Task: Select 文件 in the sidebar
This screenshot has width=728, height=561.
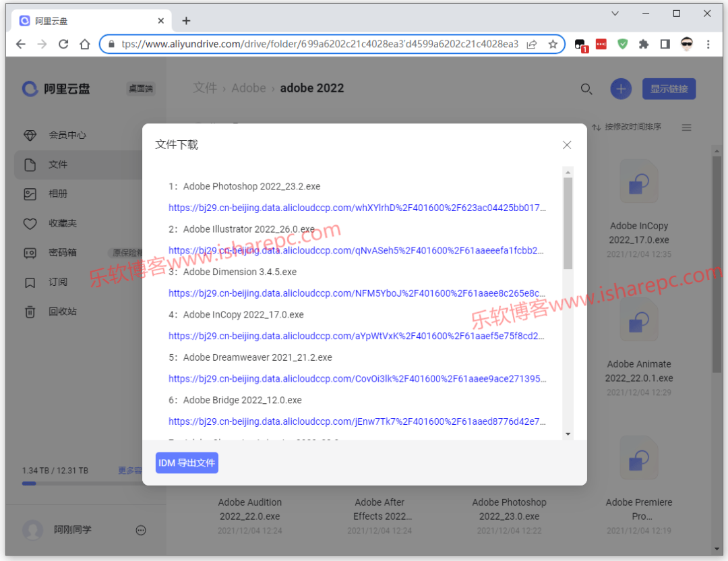Action: pyautogui.click(x=79, y=165)
